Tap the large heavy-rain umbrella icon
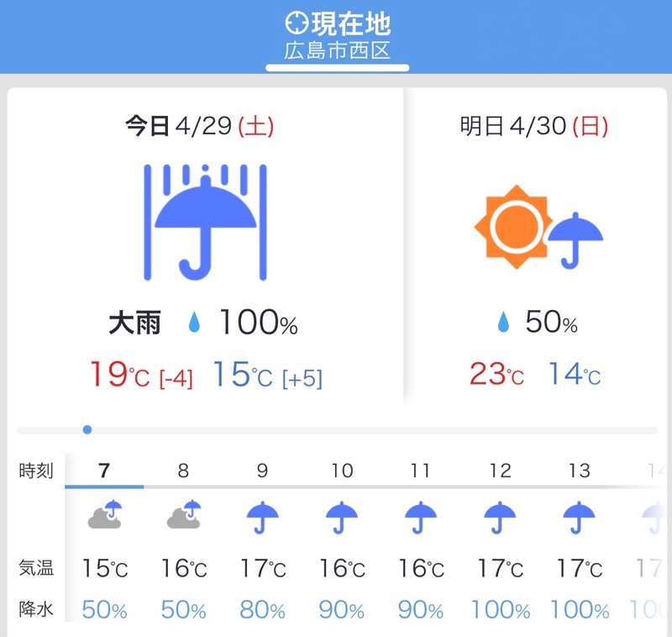672x637 pixels. click(205, 223)
